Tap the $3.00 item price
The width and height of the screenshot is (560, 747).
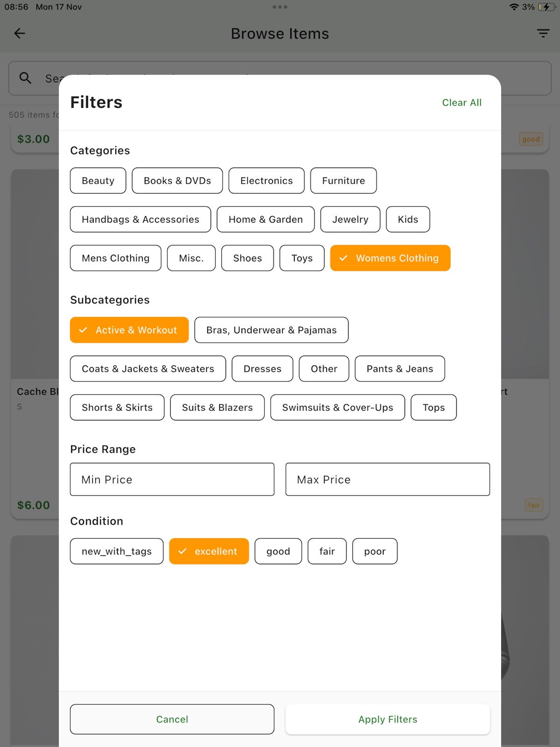34,139
